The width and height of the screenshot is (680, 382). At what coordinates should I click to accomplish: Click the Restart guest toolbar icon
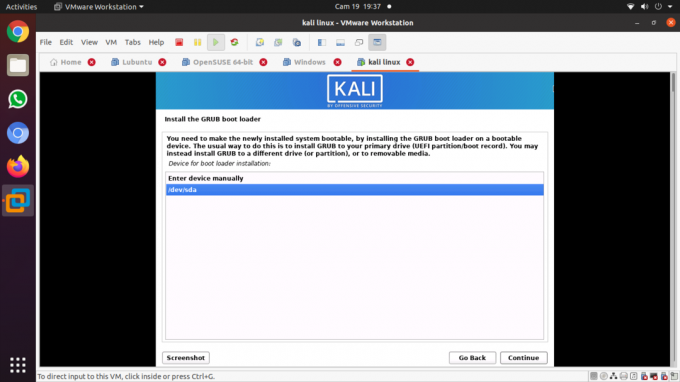pyautogui.click(x=234, y=42)
